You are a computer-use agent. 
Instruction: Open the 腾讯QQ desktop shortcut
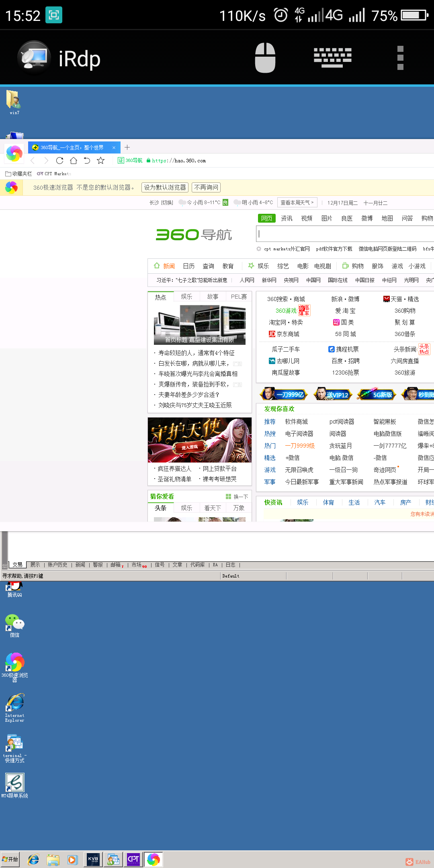pyautogui.click(x=14, y=590)
